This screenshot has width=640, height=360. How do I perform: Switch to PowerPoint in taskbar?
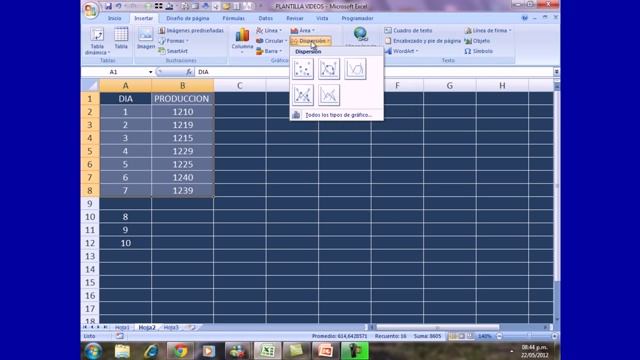325,351
